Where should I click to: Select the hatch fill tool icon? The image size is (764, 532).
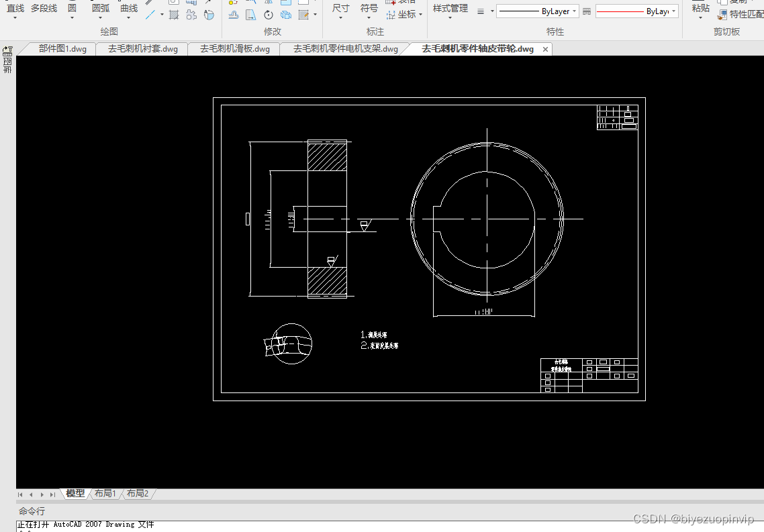173,15
